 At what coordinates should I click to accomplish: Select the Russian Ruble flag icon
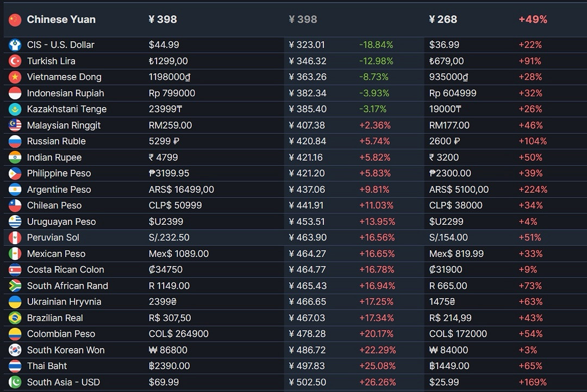(x=15, y=141)
